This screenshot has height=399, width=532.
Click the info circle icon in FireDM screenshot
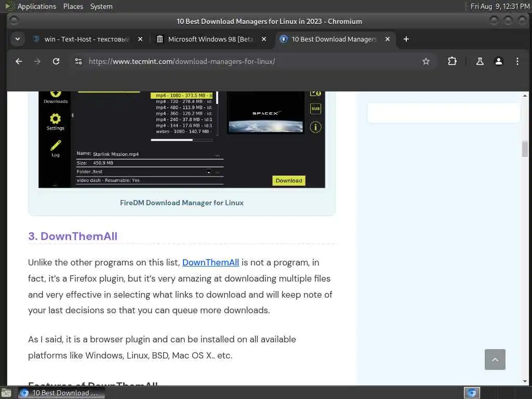click(x=315, y=127)
